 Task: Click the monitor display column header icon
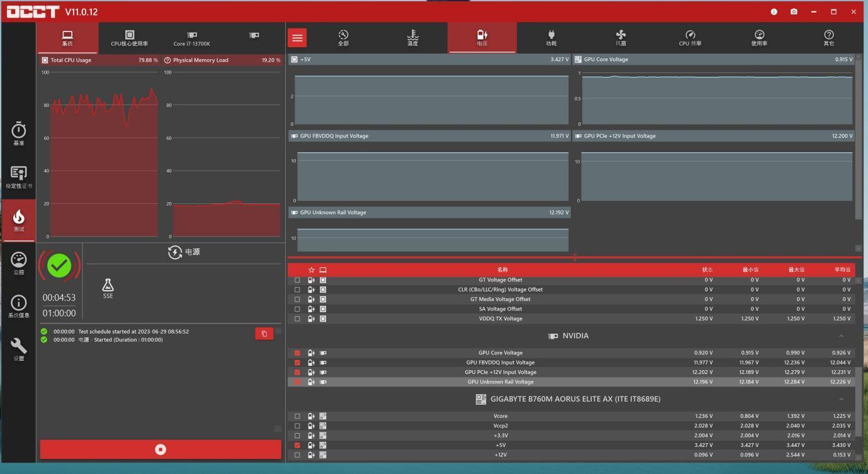pyautogui.click(x=323, y=270)
